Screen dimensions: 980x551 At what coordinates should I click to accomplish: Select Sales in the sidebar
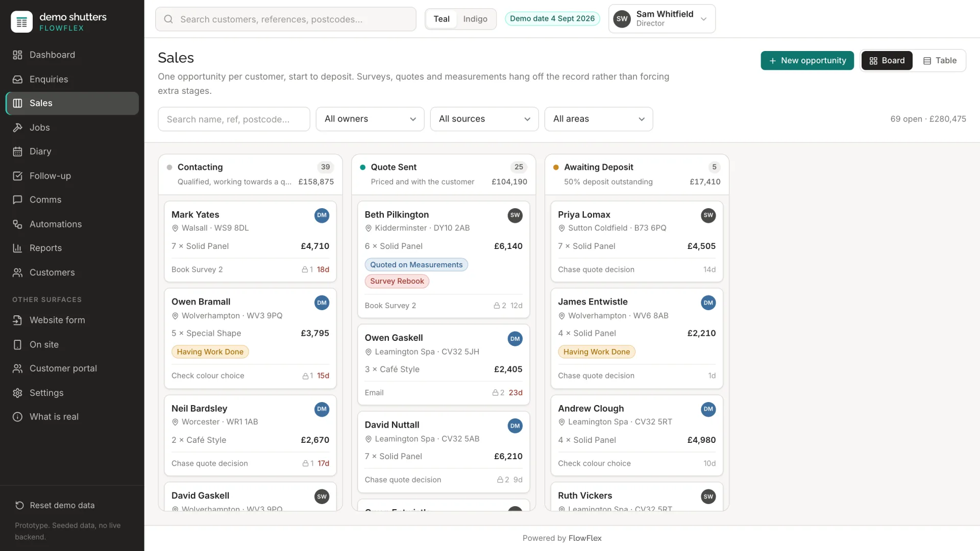pyautogui.click(x=72, y=104)
